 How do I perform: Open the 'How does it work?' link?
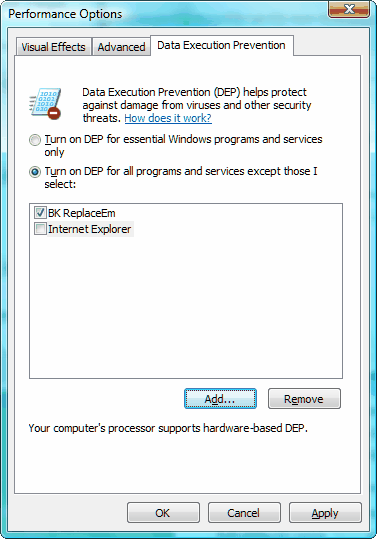click(168, 118)
